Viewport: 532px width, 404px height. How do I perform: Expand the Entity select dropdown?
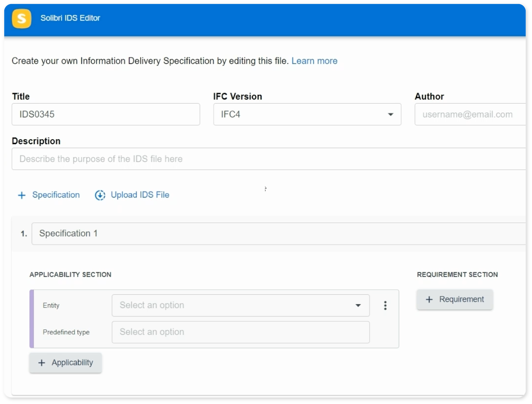click(x=240, y=305)
